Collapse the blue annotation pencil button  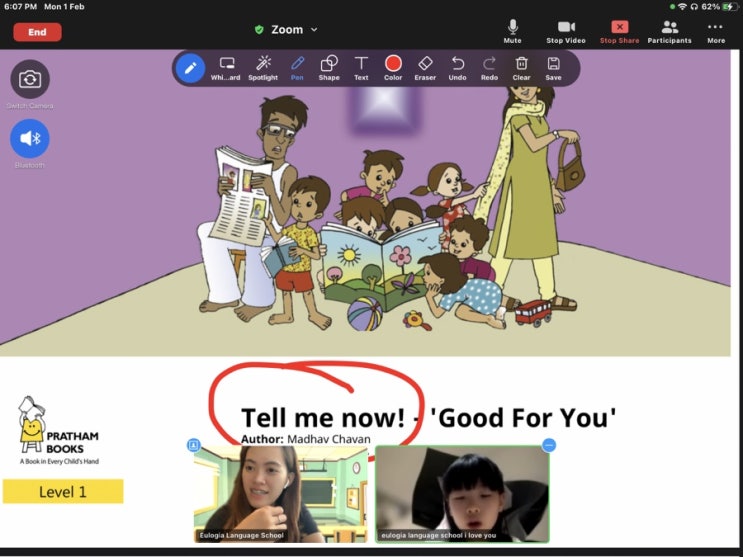pyautogui.click(x=190, y=68)
